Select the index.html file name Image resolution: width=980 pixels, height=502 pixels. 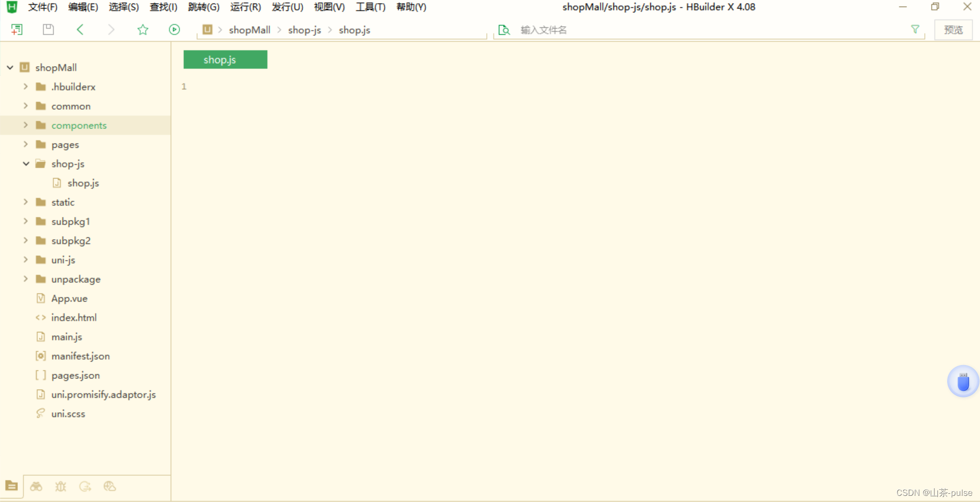pos(74,317)
